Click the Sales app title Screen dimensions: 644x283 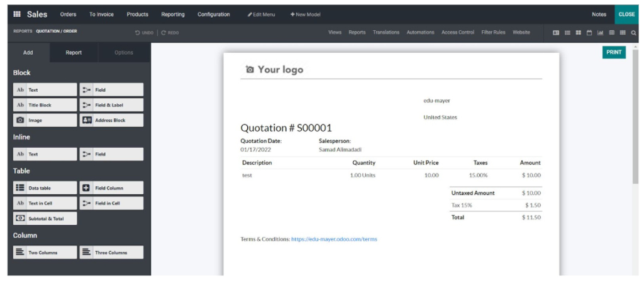(37, 14)
